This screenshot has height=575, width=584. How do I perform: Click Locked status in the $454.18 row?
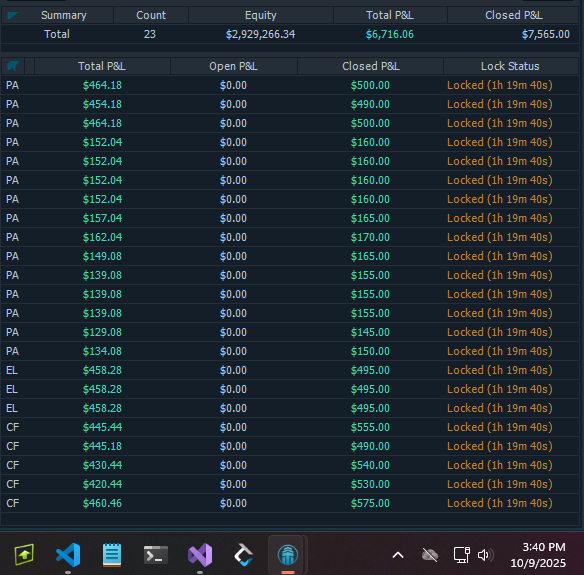tap(499, 104)
